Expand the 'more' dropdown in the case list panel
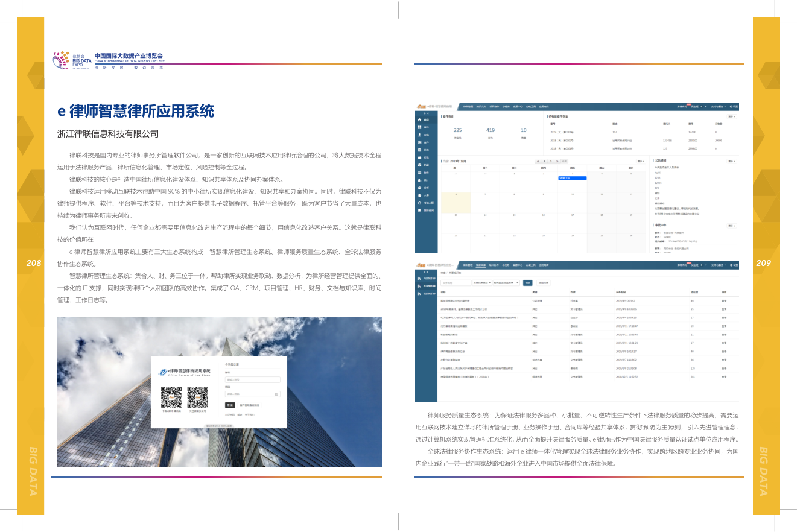 (731, 116)
